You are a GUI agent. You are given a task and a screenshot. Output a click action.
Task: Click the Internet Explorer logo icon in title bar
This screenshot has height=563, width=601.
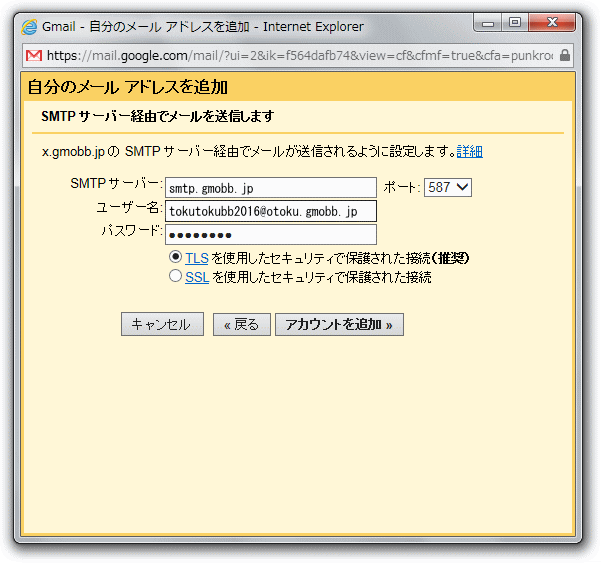coord(30,27)
